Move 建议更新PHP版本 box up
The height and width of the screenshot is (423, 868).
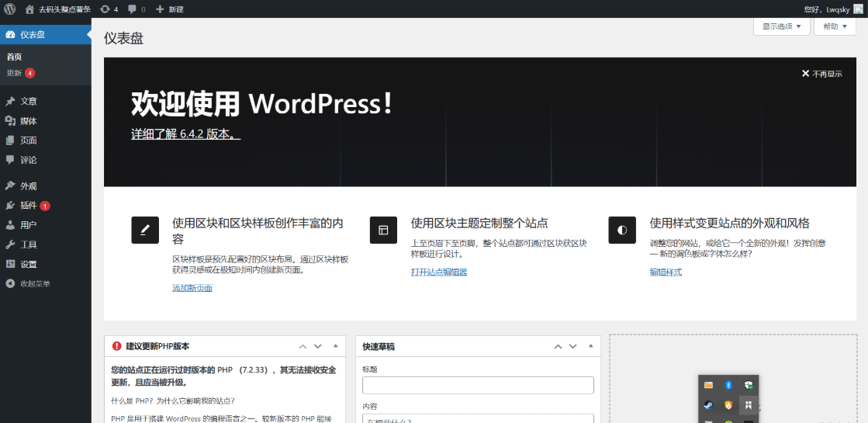[x=303, y=347]
